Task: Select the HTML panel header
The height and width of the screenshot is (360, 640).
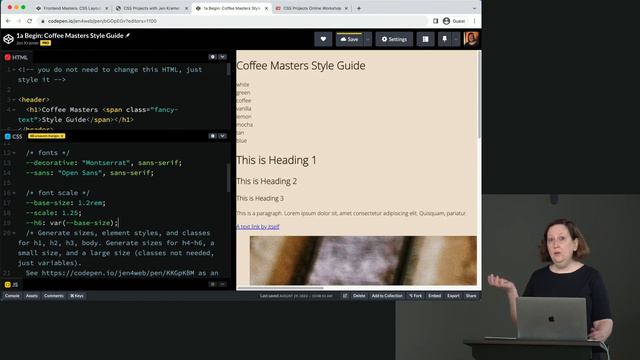Action: pos(16,58)
